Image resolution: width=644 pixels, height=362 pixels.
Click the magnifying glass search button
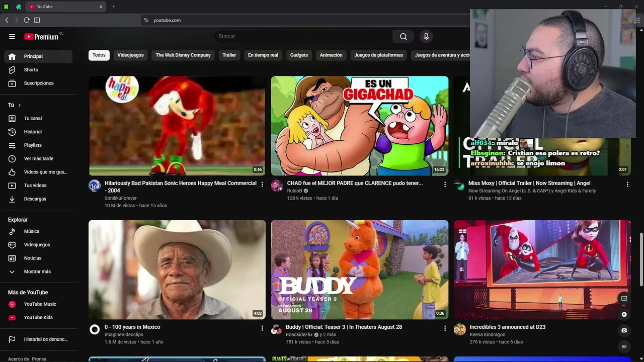404,36
